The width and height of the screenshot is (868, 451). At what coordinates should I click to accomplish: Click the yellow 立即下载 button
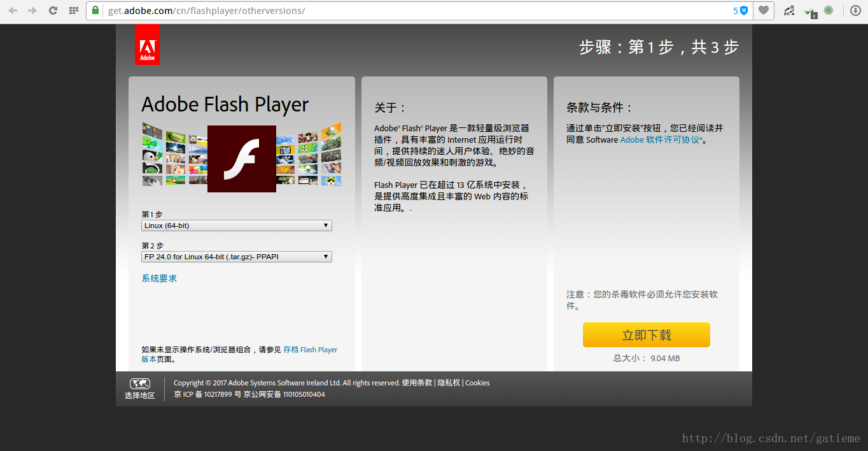647,335
